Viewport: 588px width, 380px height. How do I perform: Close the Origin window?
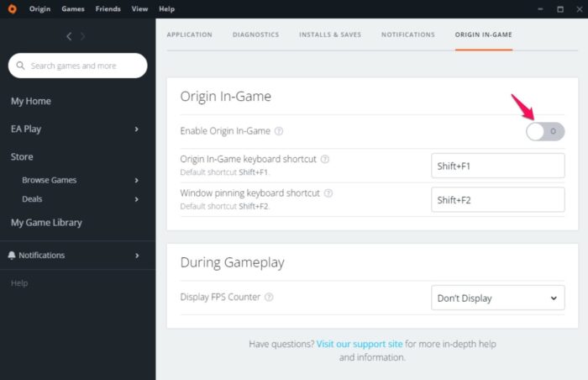pyautogui.click(x=580, y=9)
